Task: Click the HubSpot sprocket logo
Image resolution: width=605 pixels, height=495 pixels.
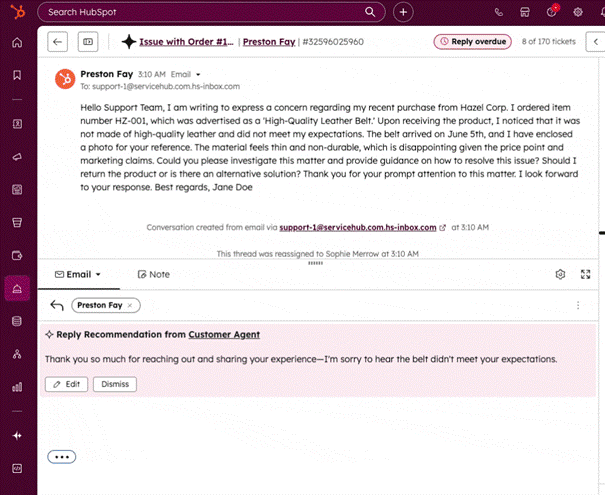Action: click(x=17, y=12)
